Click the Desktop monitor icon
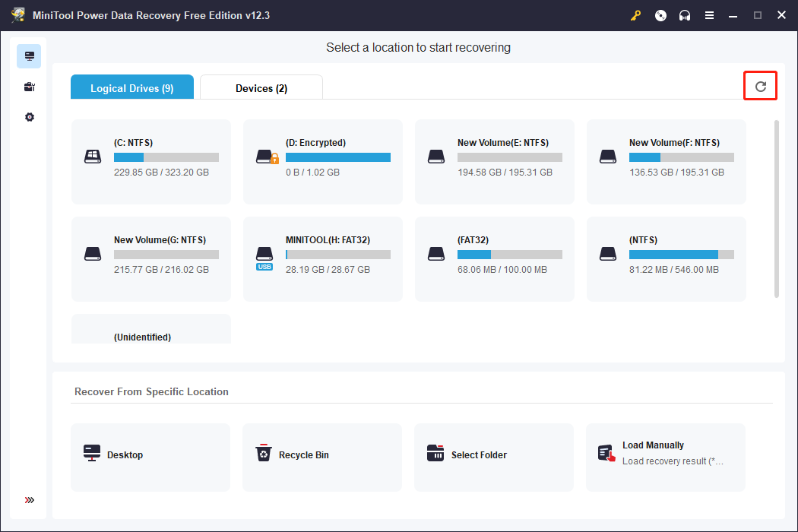 coord(92,453)
